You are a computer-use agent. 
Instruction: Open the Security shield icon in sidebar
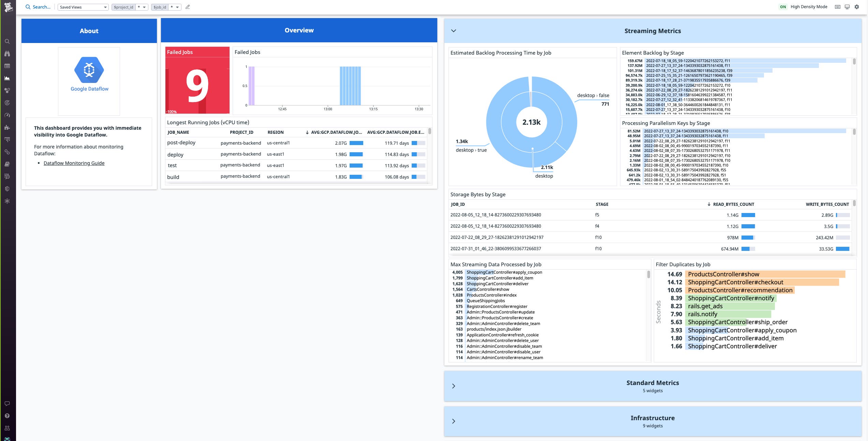8,188
